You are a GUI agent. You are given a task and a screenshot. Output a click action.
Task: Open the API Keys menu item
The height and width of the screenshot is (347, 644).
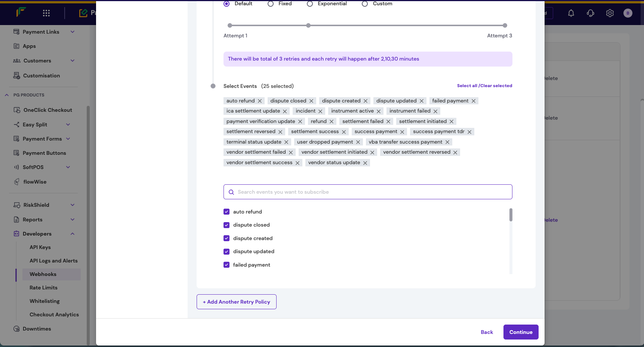click(40, 247)
